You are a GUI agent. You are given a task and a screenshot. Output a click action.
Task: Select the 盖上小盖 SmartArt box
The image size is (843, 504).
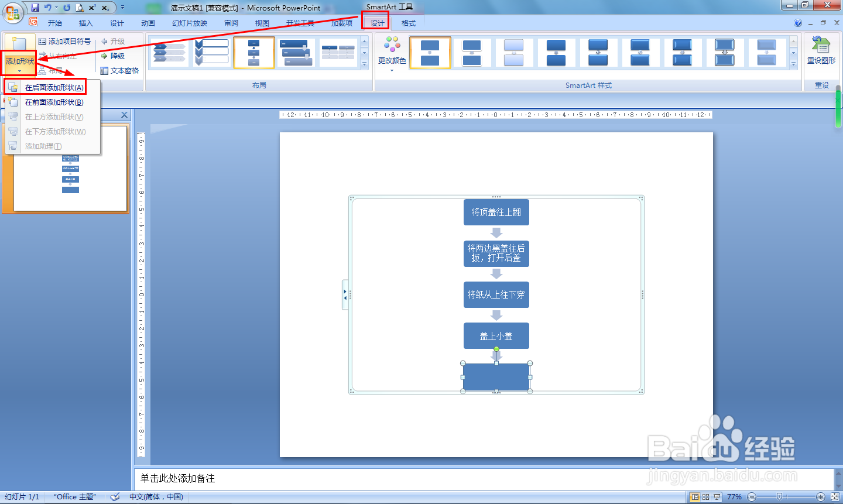pyautogui.click(x=496, y=336)
